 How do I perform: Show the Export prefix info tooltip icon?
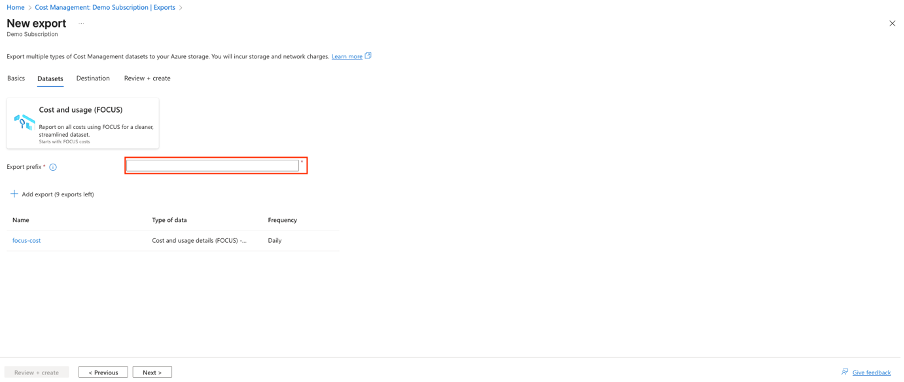tap(53, 167)
